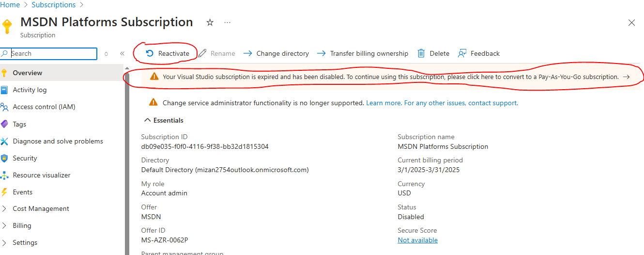Select the USD currency value

(x=404, y=193)
